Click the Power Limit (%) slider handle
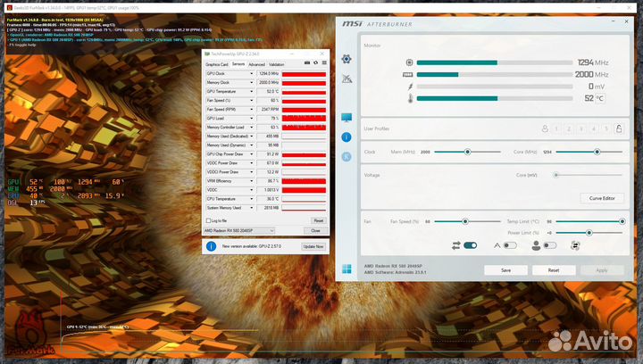This screenshot has height=364, width=643. [589, 233]
